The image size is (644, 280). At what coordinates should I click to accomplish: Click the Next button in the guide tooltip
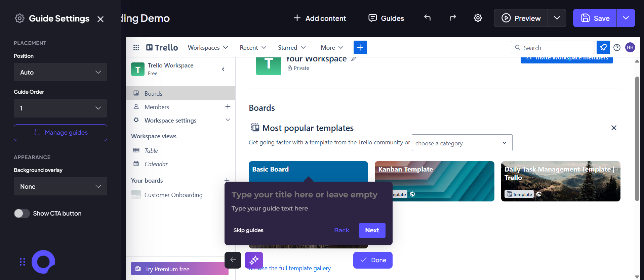pos(372,230)
